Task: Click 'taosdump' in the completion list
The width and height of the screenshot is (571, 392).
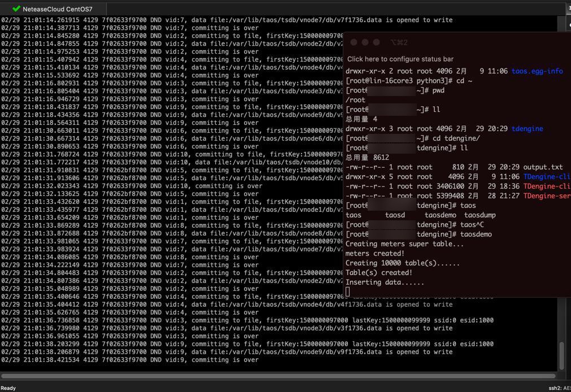Action: (480, 215)
